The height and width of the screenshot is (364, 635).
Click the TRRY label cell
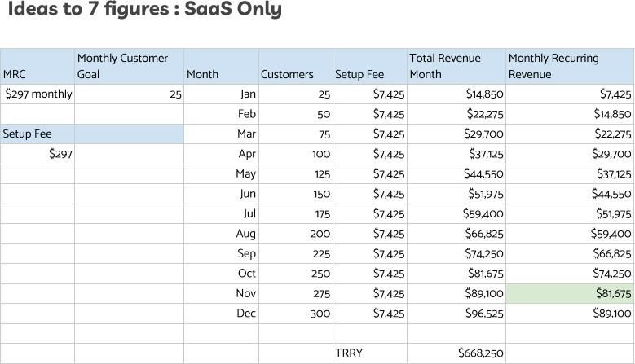point(369,353)
